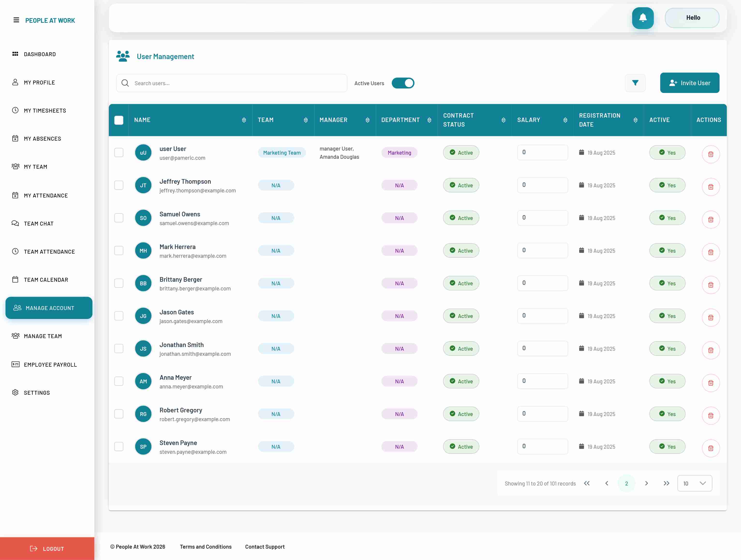Open My Timesheets from the sidebar
Screen dimensions: 741x560
tap(44, 110)
